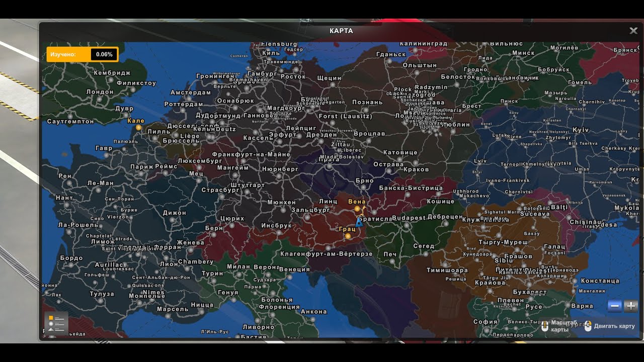Image resolution: width=644 pixels, height=362 pixels.
Task: Zoom out the map with minus button
Action: [x=614, y=306]
